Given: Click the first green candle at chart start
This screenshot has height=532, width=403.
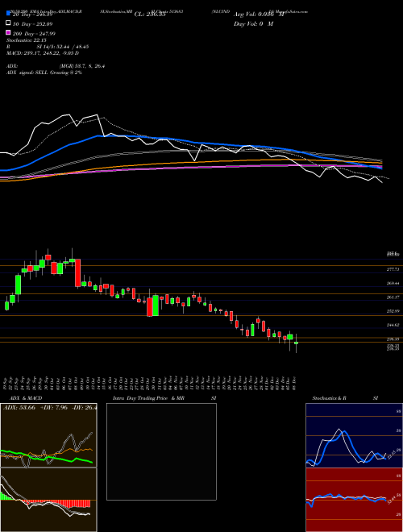Looking at the screenshot, I should [x=6, y=305].
